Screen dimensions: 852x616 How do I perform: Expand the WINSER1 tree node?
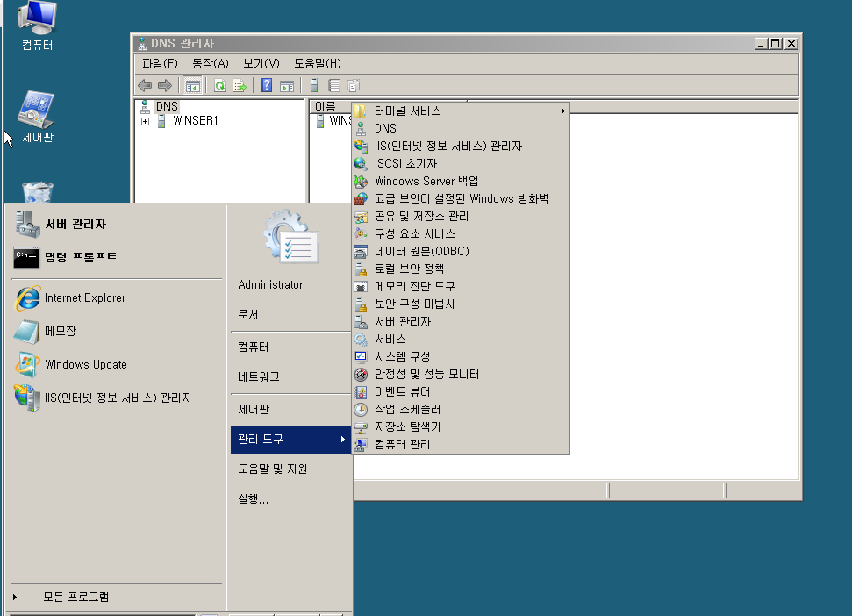click(x=145, y=121)
